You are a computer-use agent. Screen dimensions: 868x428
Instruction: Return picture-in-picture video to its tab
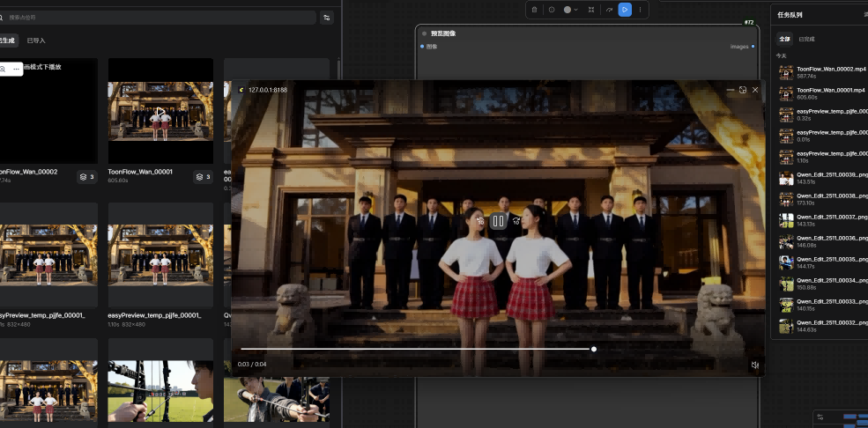[x=743, y=90]
